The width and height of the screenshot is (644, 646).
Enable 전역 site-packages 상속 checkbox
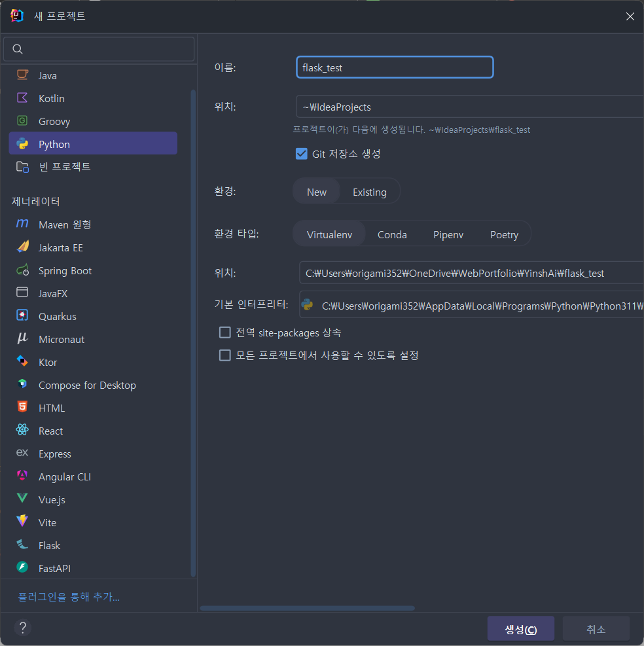(225, 332)
